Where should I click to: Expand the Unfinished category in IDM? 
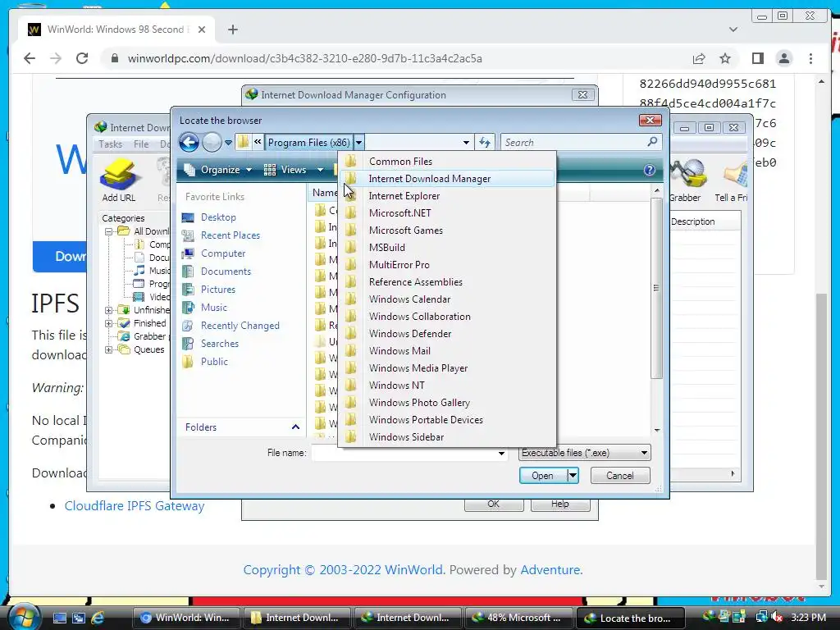point(109,310)
